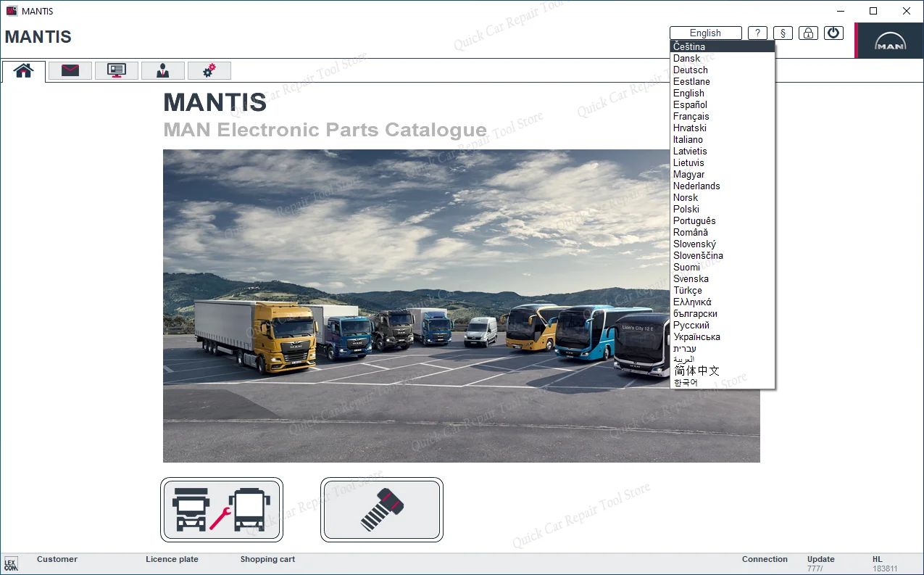Select Русский language
Image resolution: width=924 pixels, height=575 pixels.
(x=723, y=325)
